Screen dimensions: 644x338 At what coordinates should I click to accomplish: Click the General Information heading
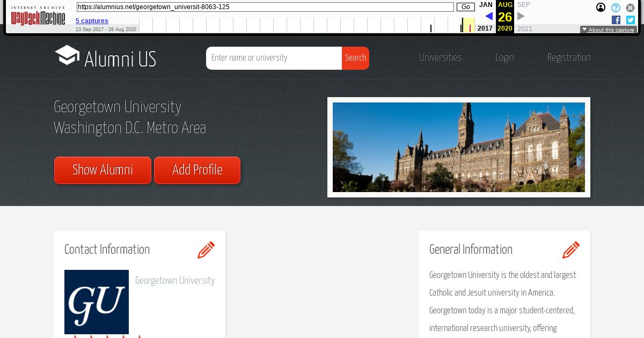click(x=471, y=249)
